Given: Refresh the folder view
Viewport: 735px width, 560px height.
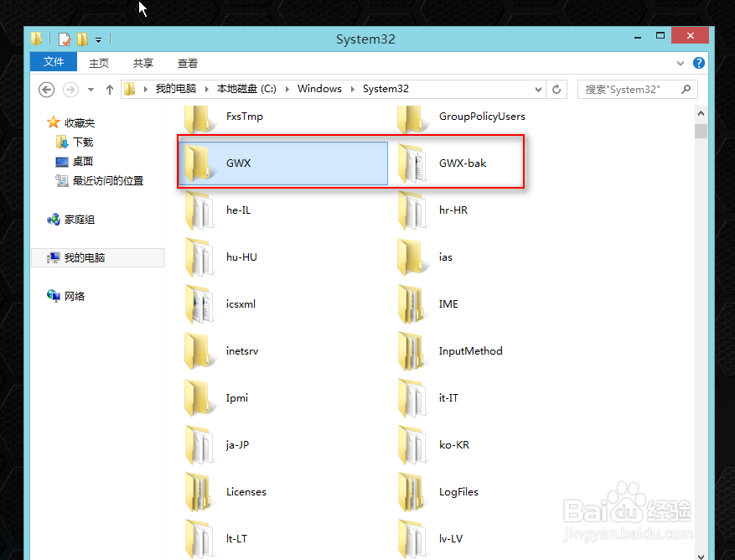Looking at the screenshot, I should point(556,89).
